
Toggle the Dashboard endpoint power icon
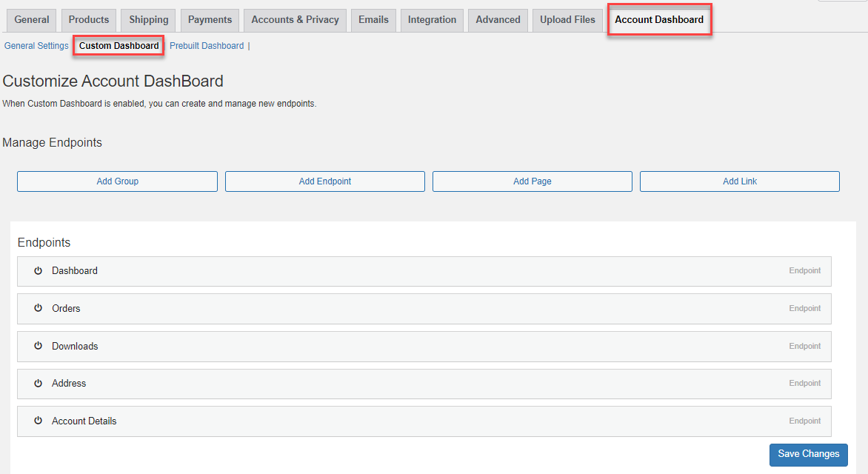coord(38,270)
